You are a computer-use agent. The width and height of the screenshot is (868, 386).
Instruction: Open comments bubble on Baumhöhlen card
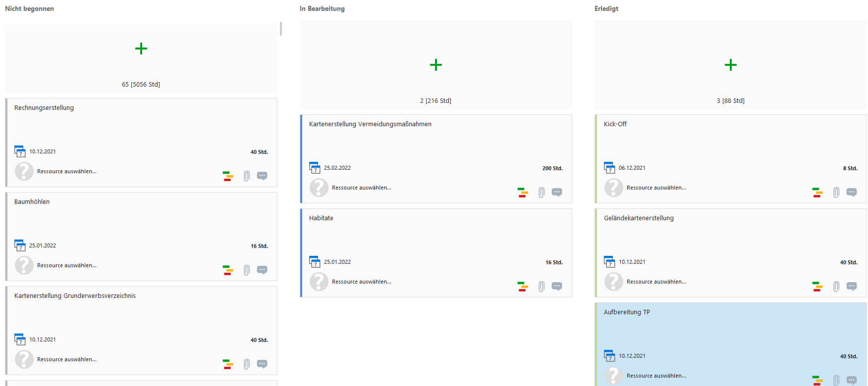click(x=262, y=270)
